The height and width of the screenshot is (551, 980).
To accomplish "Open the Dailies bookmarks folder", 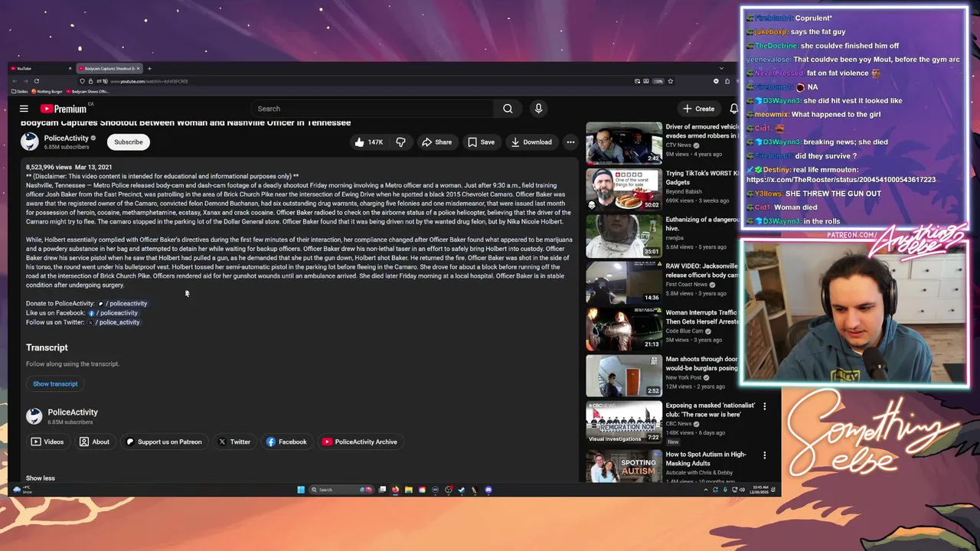I will coord(20,91).
